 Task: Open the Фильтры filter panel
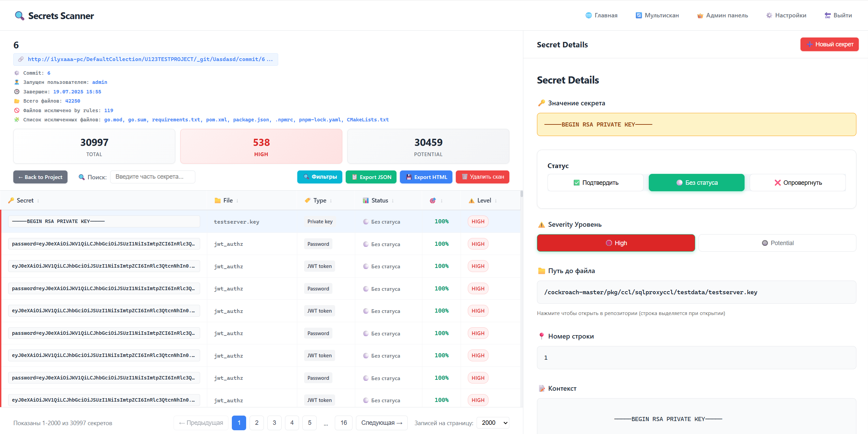pos(319,177)
